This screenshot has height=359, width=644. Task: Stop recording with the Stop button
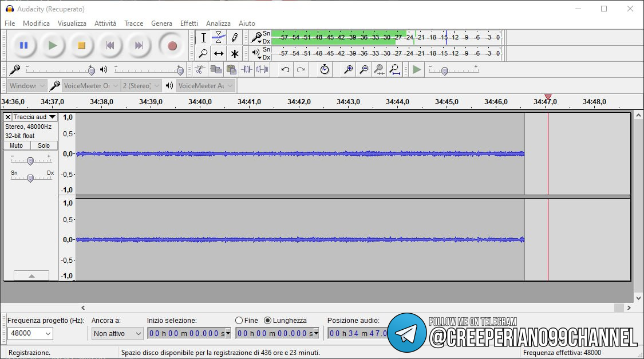click(81, 45)
